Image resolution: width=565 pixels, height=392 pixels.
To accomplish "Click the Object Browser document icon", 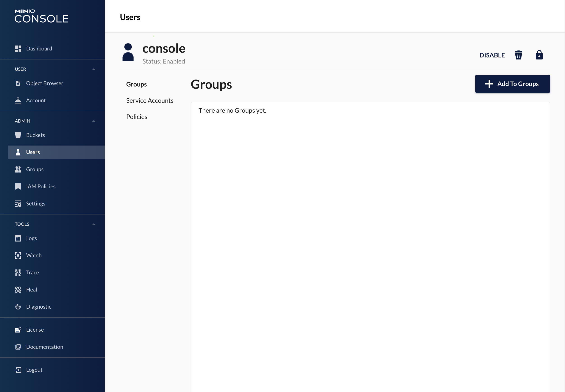I will click(18, 83).
